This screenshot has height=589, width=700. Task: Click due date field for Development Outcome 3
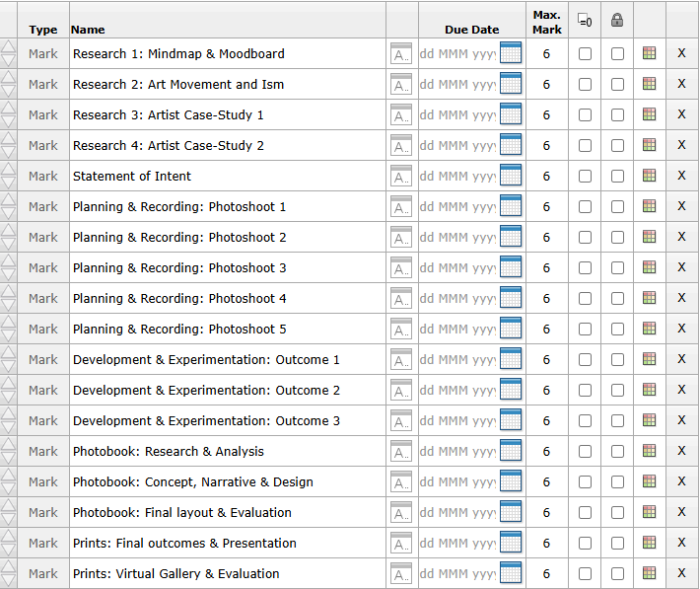[x=456, y=421]
